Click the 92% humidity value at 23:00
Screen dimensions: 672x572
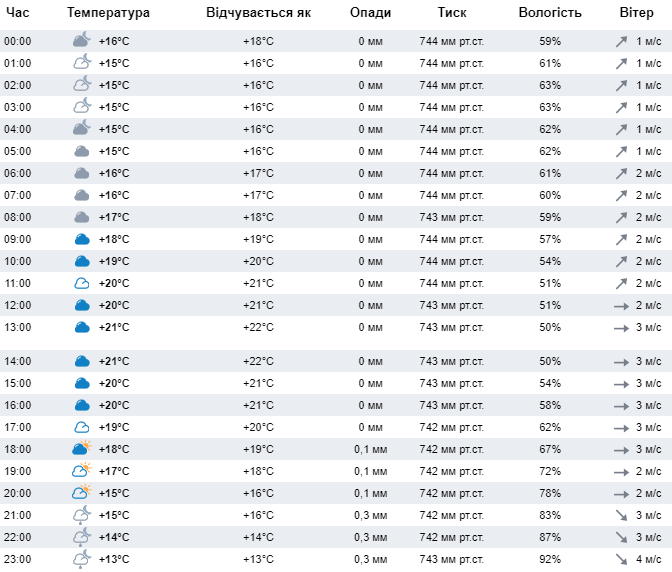550,559
